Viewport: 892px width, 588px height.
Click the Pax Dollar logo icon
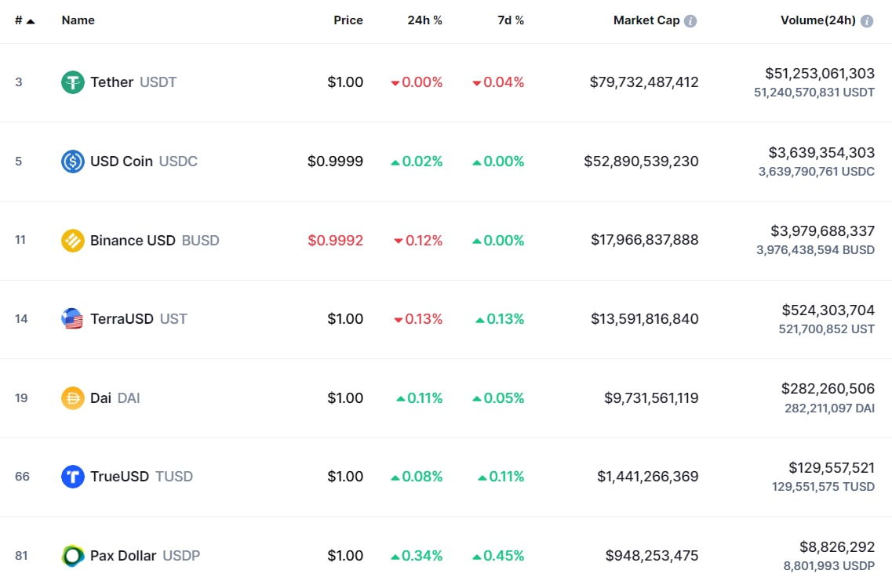tap(73, 556)
